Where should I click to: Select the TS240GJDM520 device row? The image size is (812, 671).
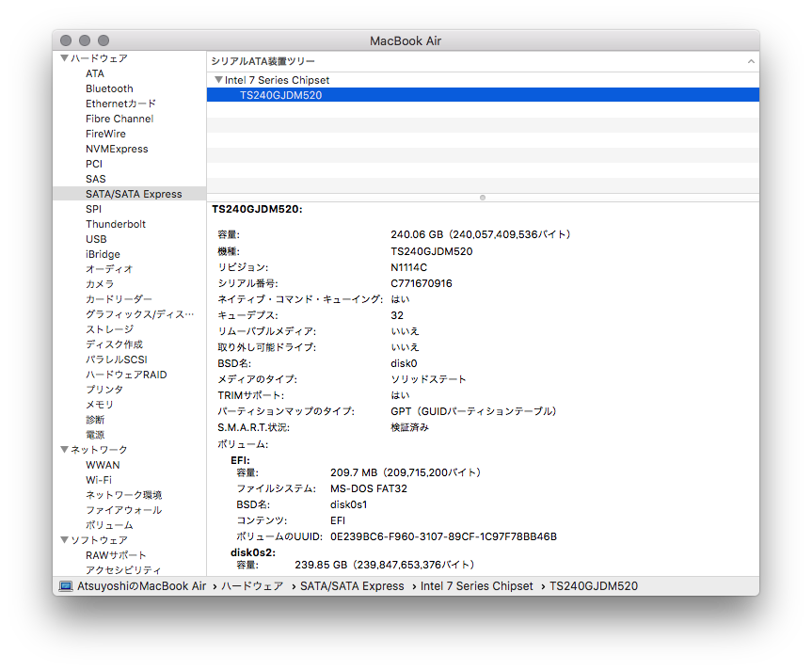coord(483,95)
